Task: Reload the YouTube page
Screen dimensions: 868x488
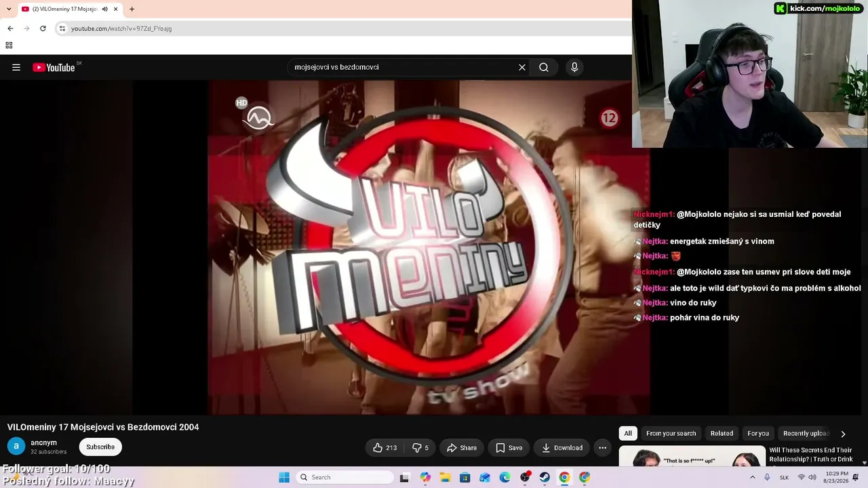Action: (x=43, y=28)
